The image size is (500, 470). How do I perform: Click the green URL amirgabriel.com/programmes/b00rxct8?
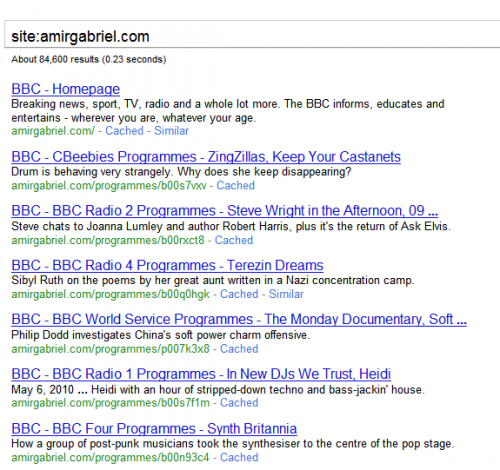(108, 240)
